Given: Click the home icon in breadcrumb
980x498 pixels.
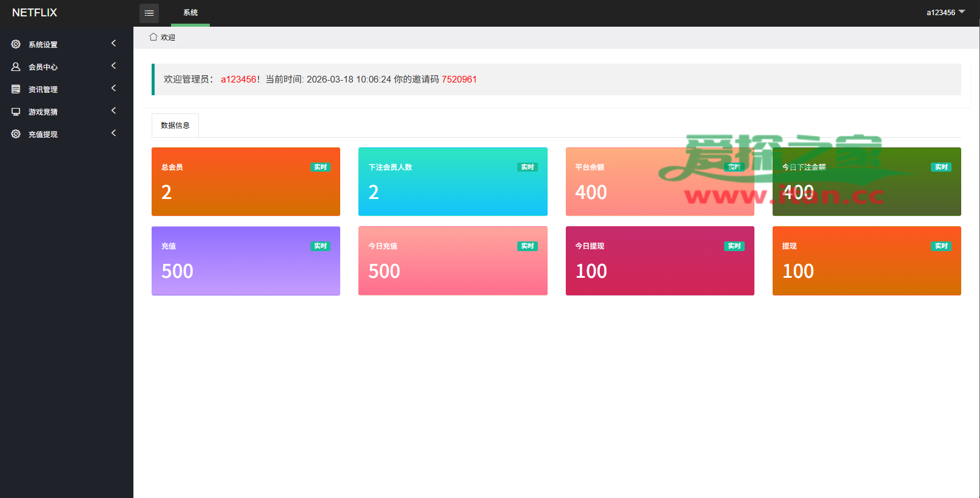Looking at the screenshot, I should [x=153, y=37].
